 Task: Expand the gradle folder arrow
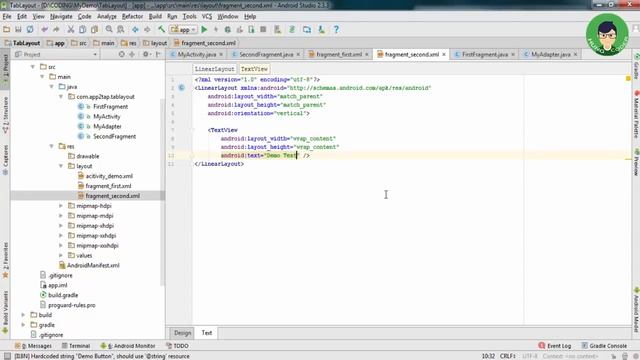coord(23,325)
